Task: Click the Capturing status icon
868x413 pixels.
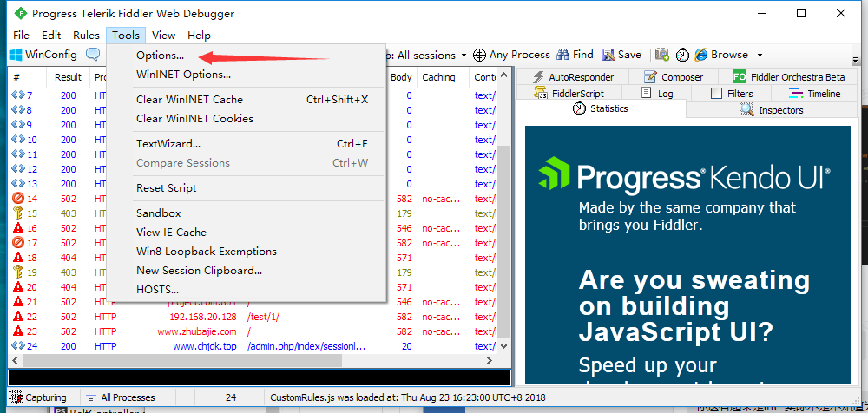Action: click(x=16, y=397)
